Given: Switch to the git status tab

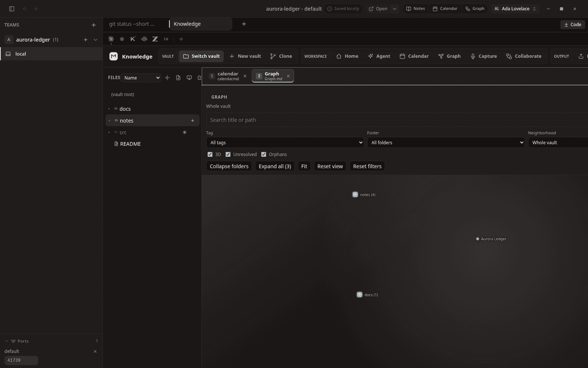Looking at the screenshot, I should tap(132, 24).
